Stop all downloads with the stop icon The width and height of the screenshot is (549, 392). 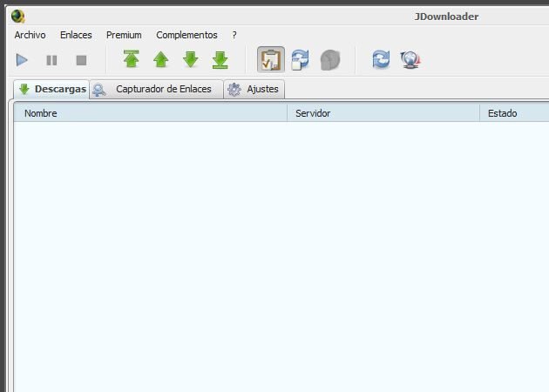click(81, 60)
